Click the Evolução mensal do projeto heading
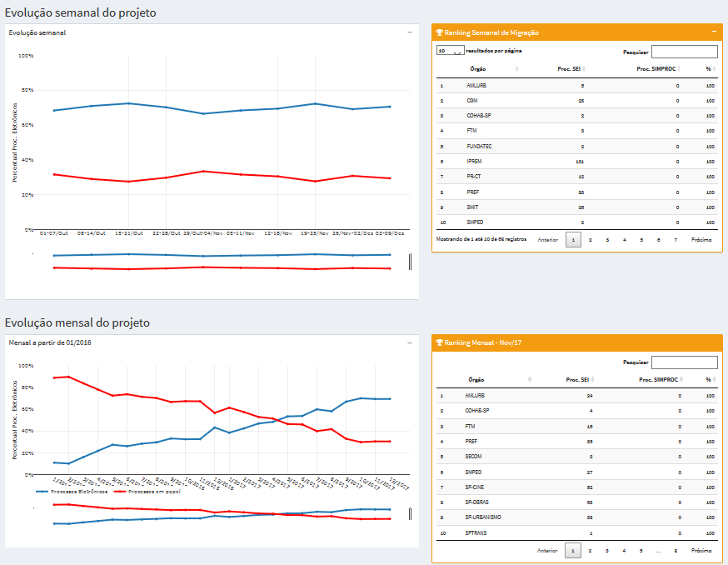 click(x=77, y=323)
